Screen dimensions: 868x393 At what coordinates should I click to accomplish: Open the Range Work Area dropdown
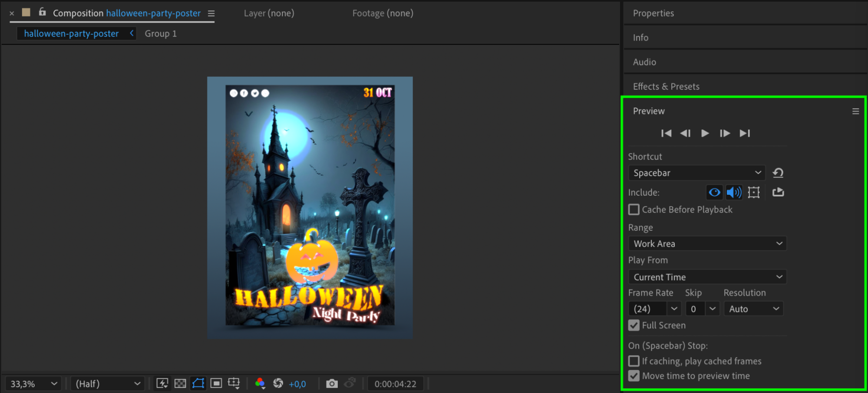[707, 244]
